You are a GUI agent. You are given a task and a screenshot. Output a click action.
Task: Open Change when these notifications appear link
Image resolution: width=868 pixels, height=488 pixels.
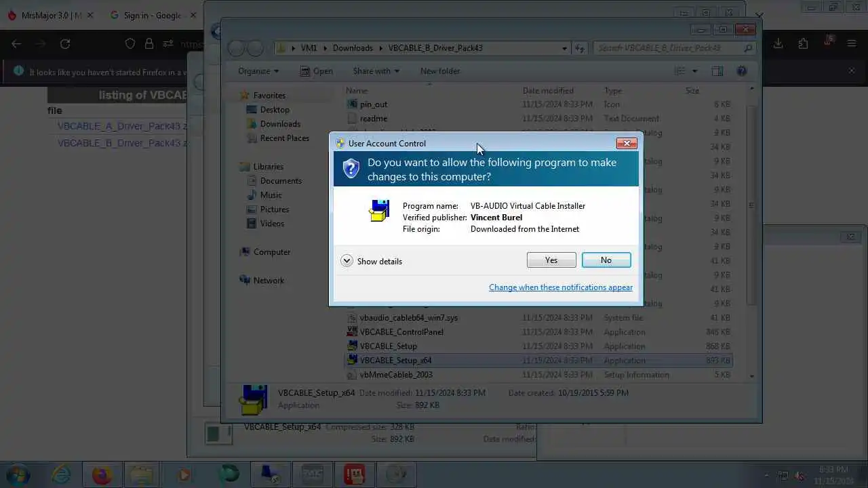(561, 287)
